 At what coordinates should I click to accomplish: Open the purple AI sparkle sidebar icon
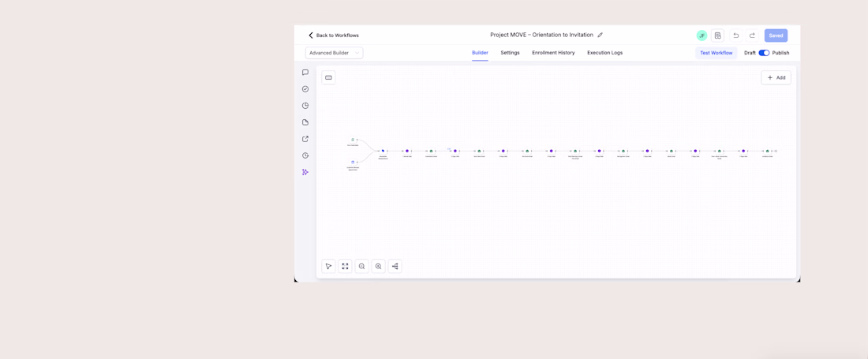305,172
